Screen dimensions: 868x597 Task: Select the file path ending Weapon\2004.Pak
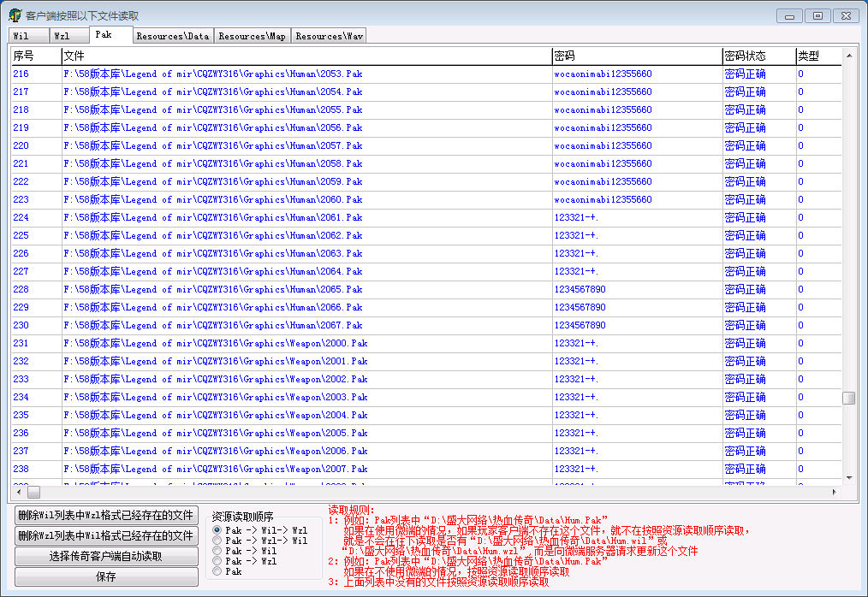point(216,415)
